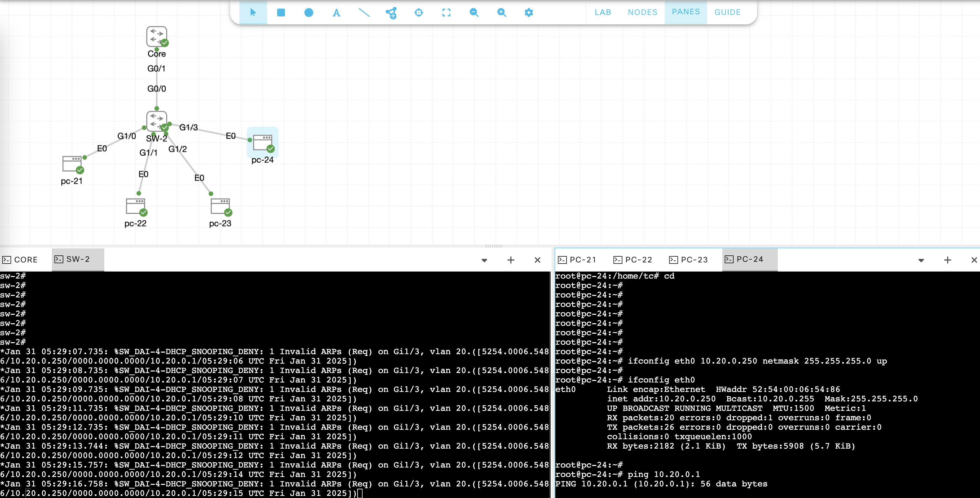This screenshot has height=498, width=980.
Task: Zoom out the topology canvas
Action: [474, 12]
